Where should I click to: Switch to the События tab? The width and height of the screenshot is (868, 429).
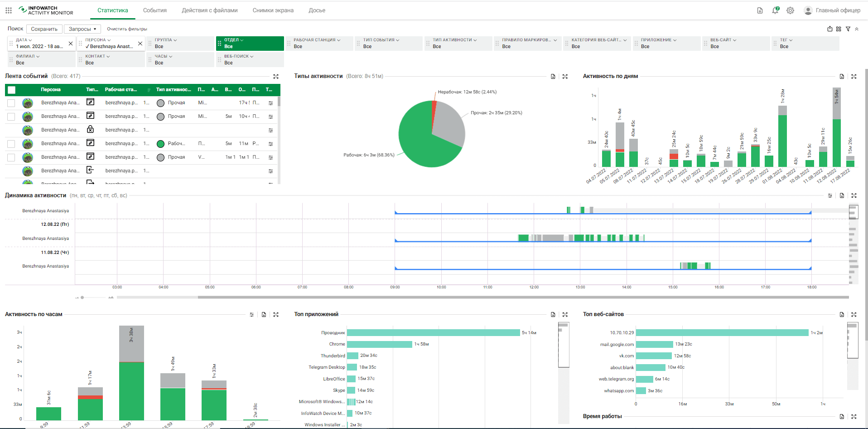coord(154,10)
